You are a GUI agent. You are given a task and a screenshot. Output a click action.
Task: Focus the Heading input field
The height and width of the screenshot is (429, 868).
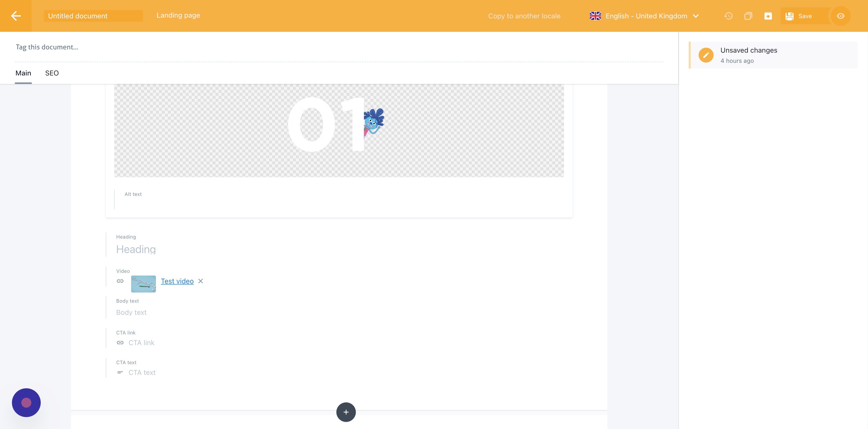click(236, 249)
